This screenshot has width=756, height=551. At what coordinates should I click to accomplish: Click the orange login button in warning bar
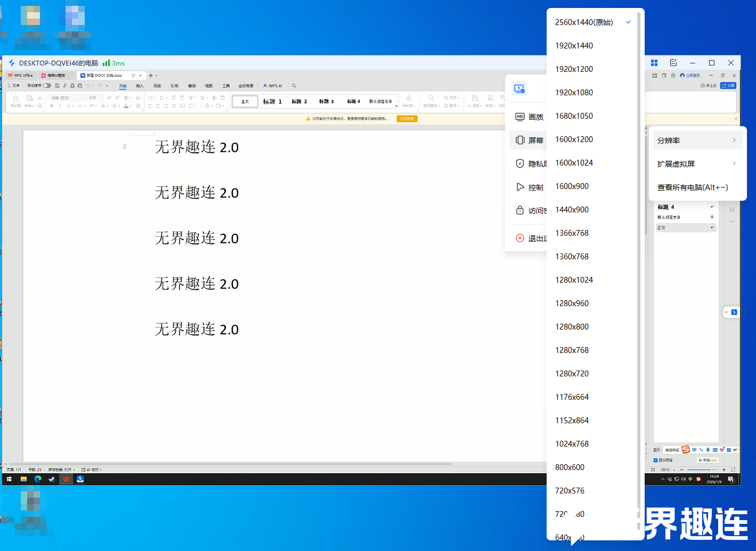pos(407,119)
